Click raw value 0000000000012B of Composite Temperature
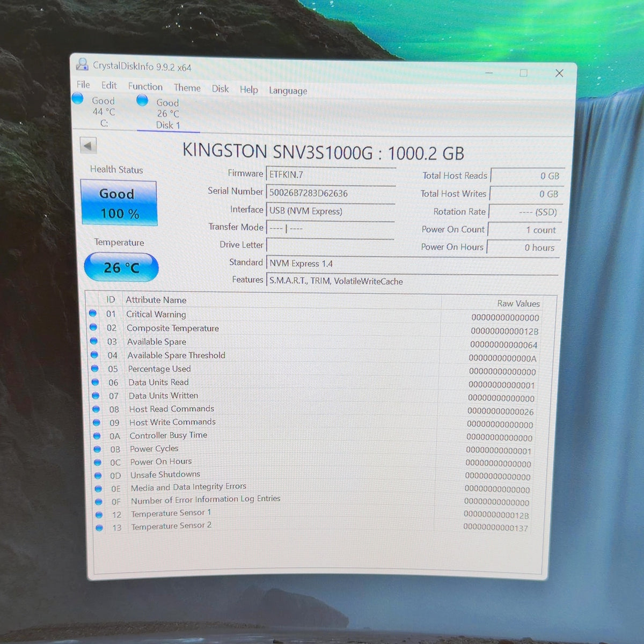The height and width of the screenshot is (644, 644). click(x=505, y=331)
